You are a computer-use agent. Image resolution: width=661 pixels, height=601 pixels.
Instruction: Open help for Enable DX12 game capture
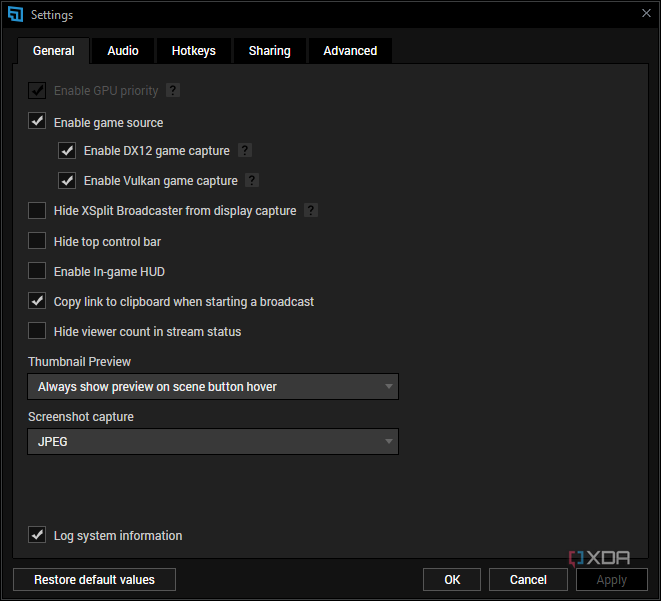click(x=245, y=150)
